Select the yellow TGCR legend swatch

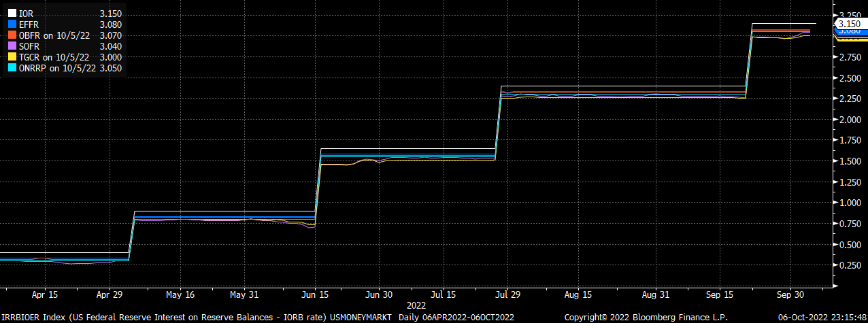[12, 57]
